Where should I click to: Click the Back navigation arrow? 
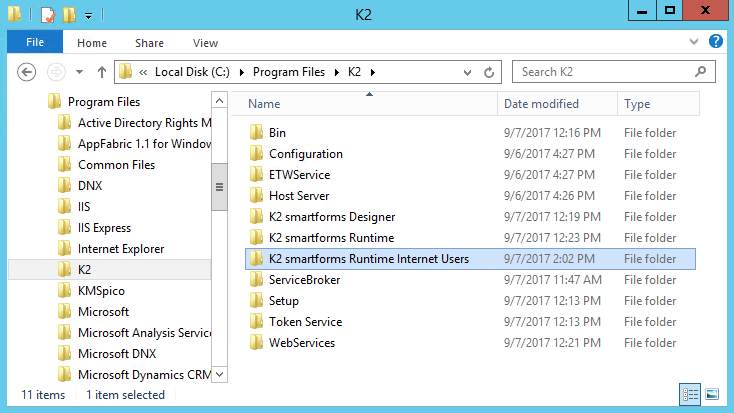tap(27, 72)
